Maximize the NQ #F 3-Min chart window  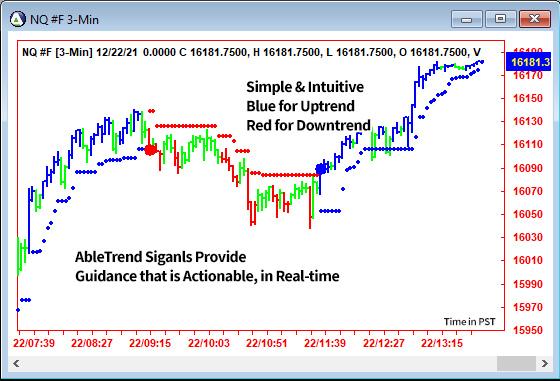(500, 19)
